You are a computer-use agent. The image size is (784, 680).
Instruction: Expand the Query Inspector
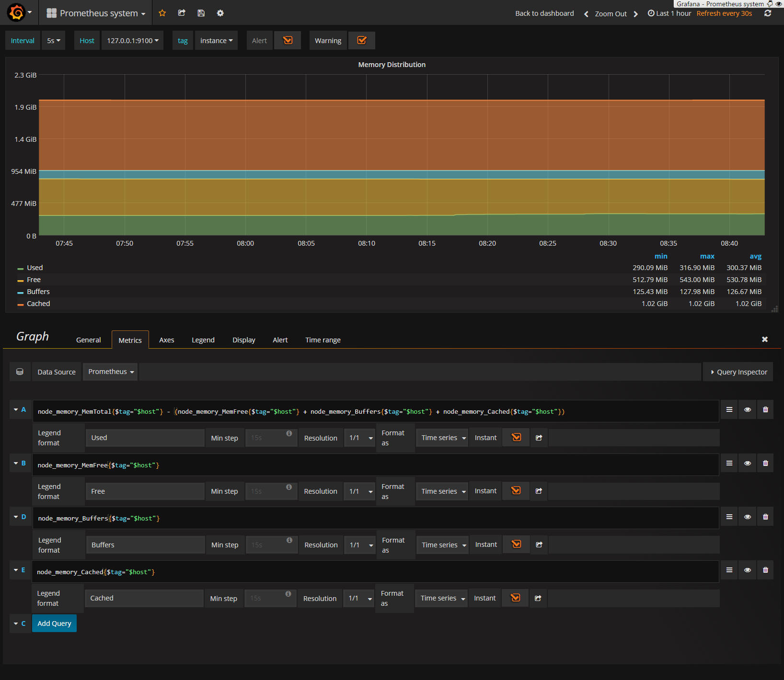[738, 372]
